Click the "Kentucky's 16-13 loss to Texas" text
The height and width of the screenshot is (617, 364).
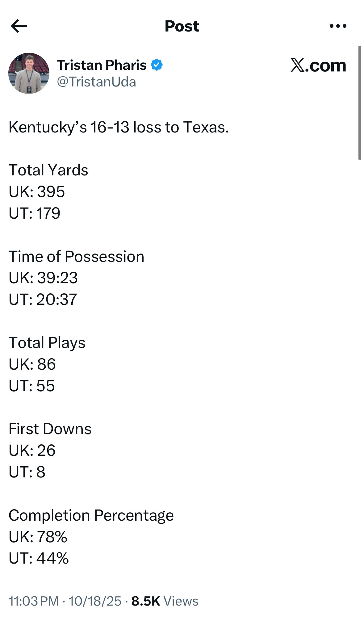pos(119,127)
